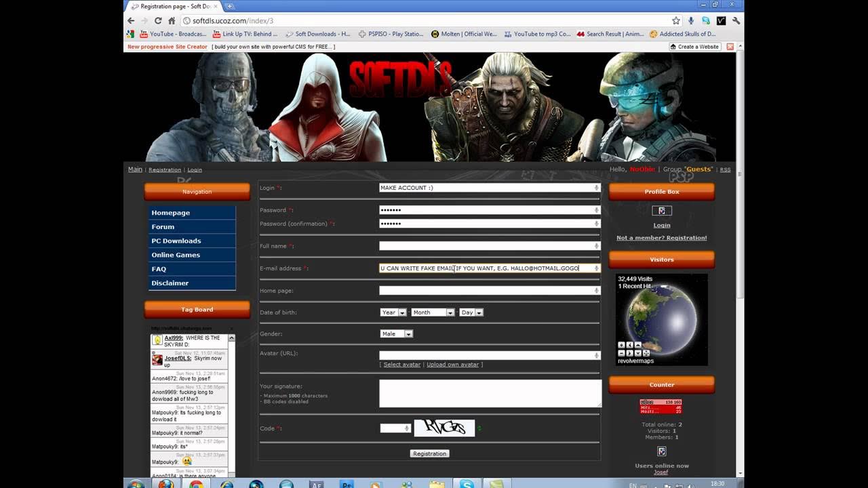
Task: Click the Not a member? Registration! link
Action: point(661,238)
